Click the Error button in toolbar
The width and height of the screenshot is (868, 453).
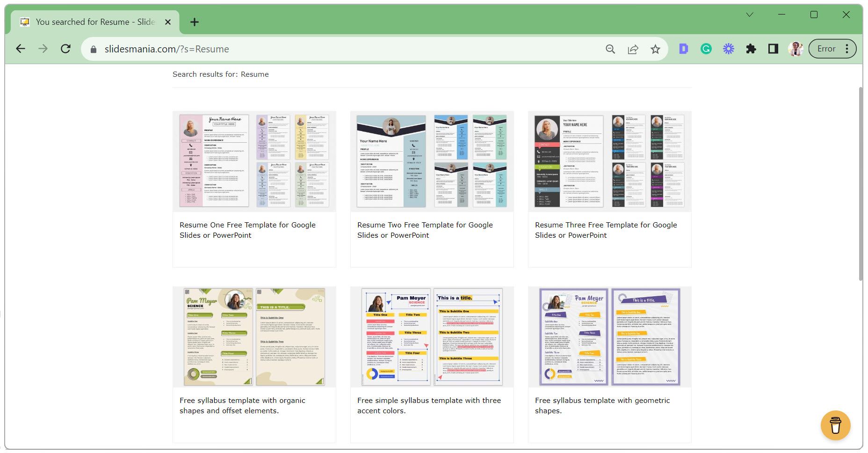pos(826,49)
